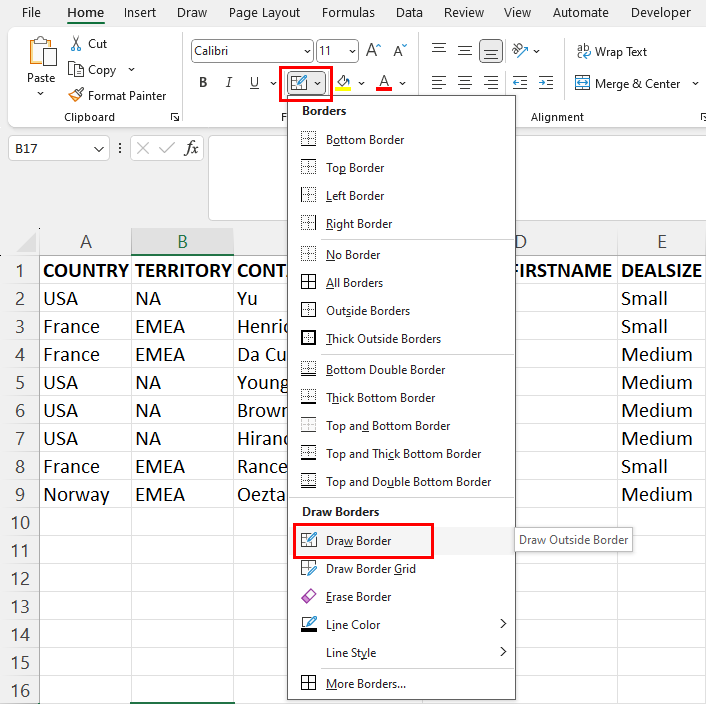Center text horizontally in cell
This screenshot has height=704, width=706.
click(x=465, y=83)
